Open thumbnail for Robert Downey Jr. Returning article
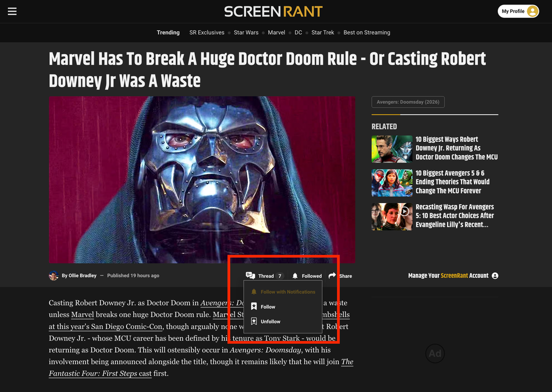The height and width of the screenshot is (392, 552). pos(392,149)
